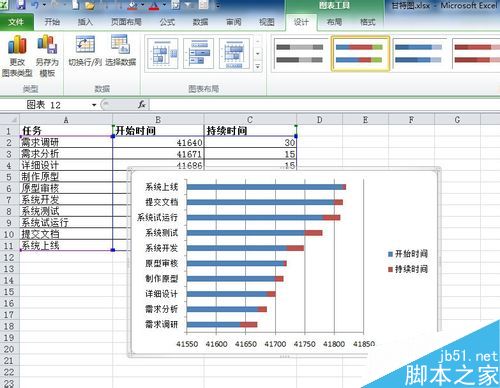Click blue bar for 需求调研
This screenshot has width=500, height=388.
click(x=214, y=324)
